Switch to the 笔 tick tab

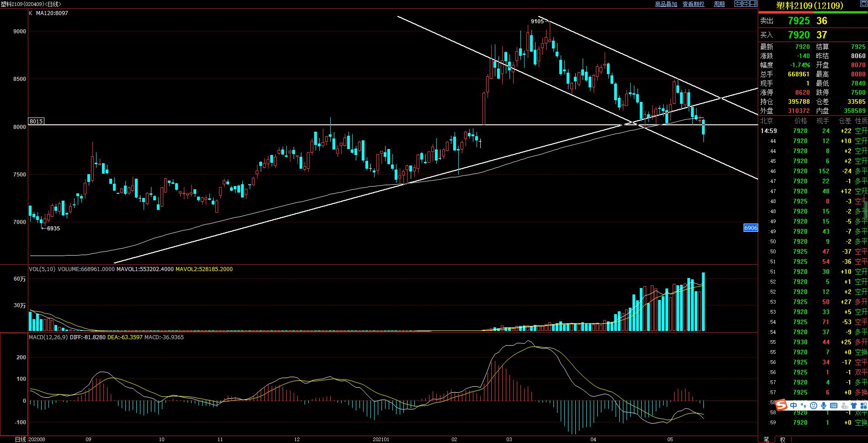click(766, 439)
